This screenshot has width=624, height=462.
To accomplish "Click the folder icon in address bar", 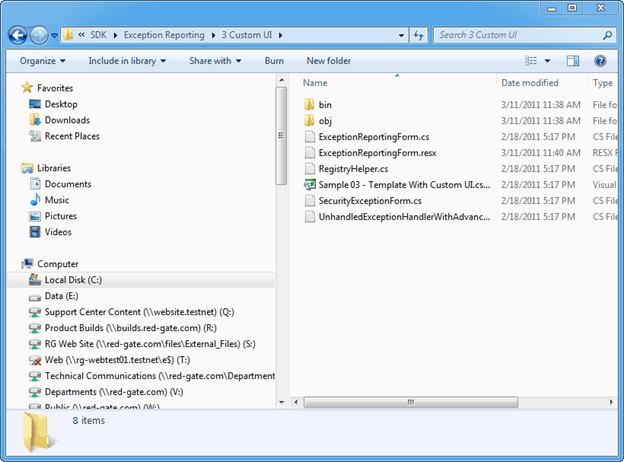I will click(x=68, y=35).
